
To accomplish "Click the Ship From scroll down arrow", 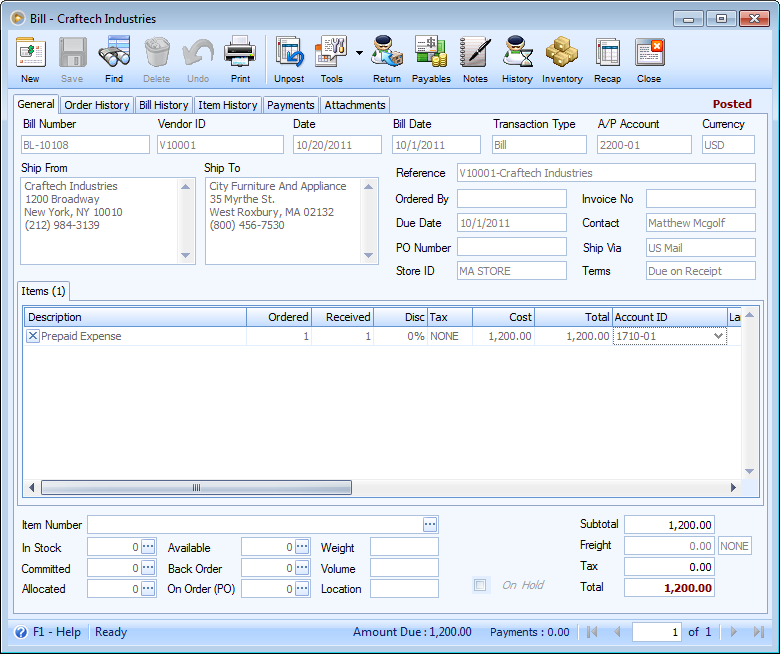I will click(x=186, y=256).
